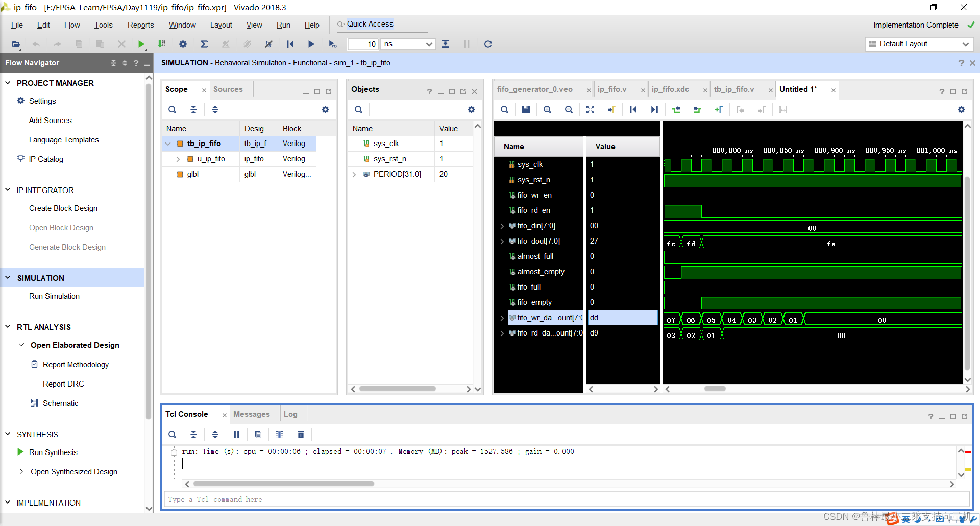Switch to the Log tab
Viewport: 980px width, 526px height.
290,414
